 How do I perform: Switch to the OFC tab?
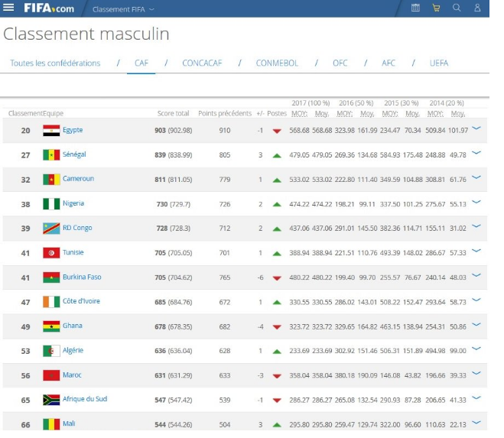[340, 63]
